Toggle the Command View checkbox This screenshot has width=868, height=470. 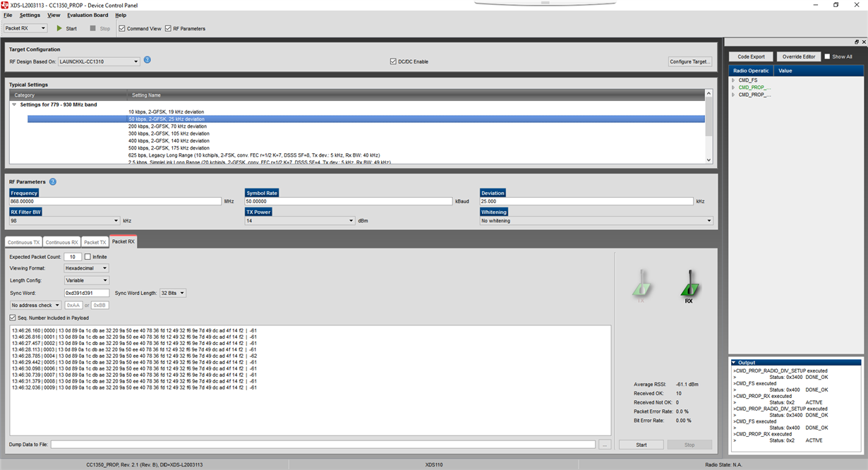click(x=122, y=28)
